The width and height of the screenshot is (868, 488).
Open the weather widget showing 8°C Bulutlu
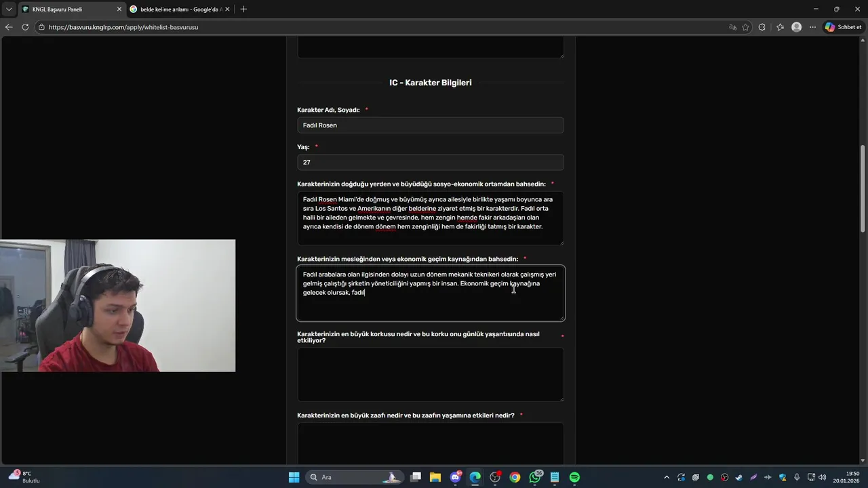pos(24,477)
